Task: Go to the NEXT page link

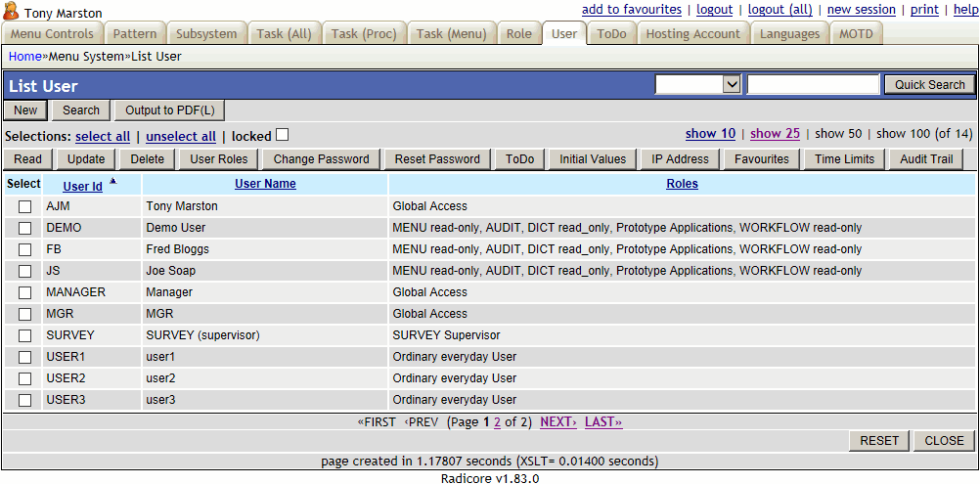Action: click(558, 422)
